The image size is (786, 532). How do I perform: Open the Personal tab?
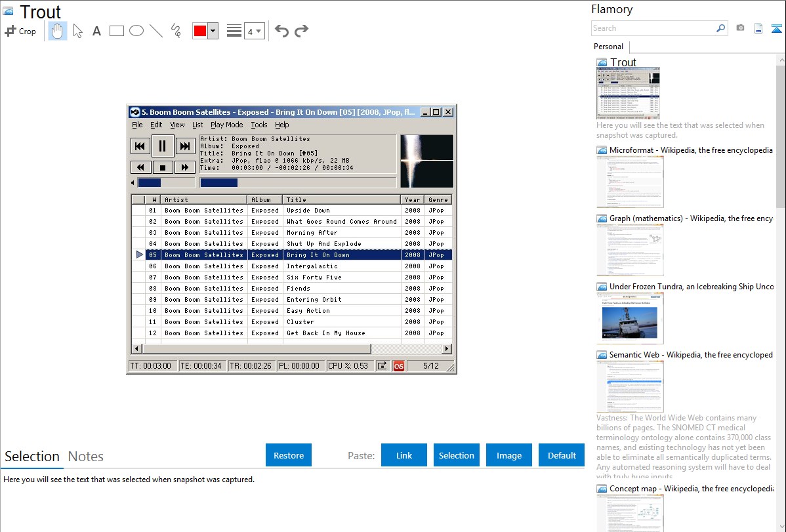(608, 47)
